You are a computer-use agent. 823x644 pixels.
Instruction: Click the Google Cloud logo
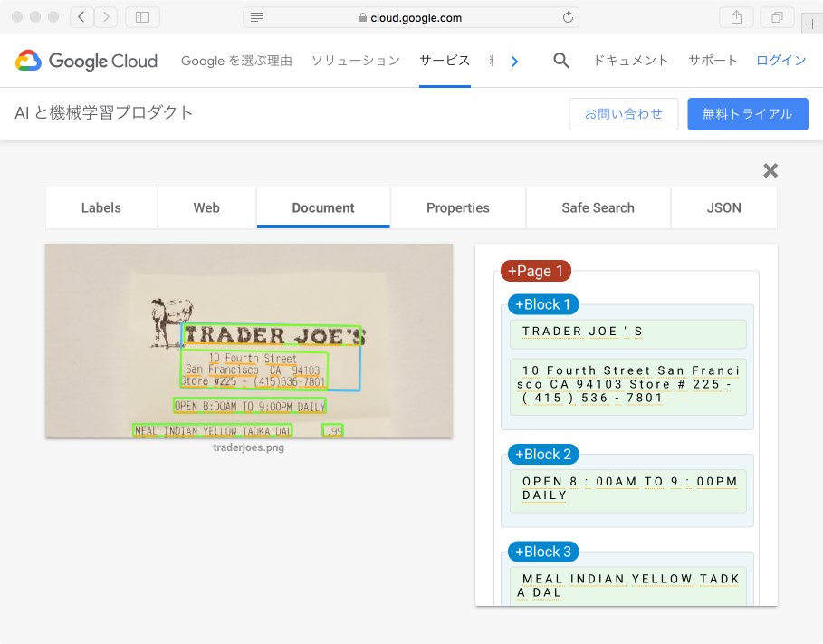[87, 61]
